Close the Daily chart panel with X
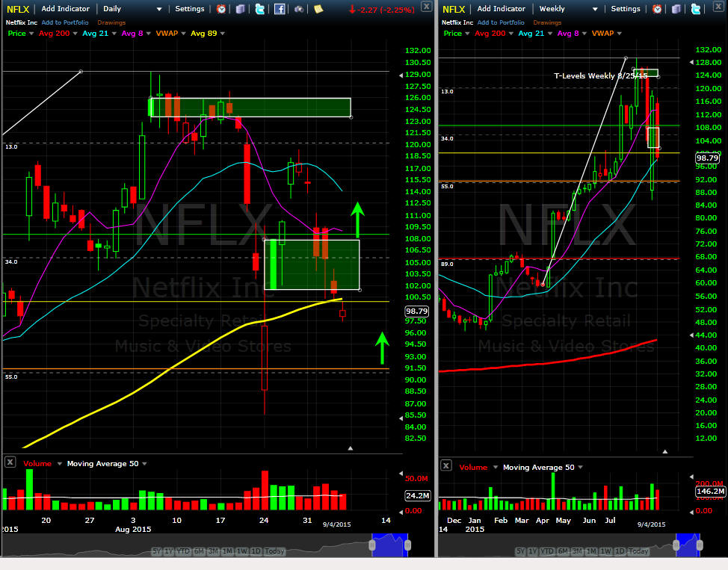 tap(426, 6)
